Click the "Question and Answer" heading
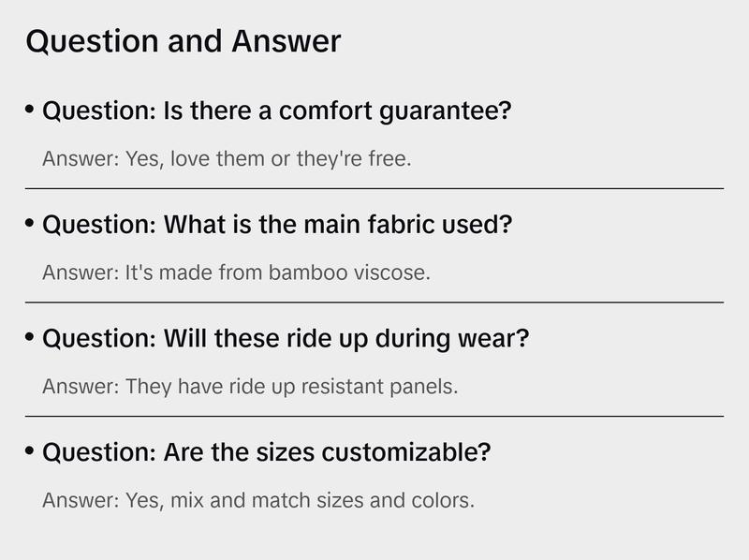 [x=183, y=41]
